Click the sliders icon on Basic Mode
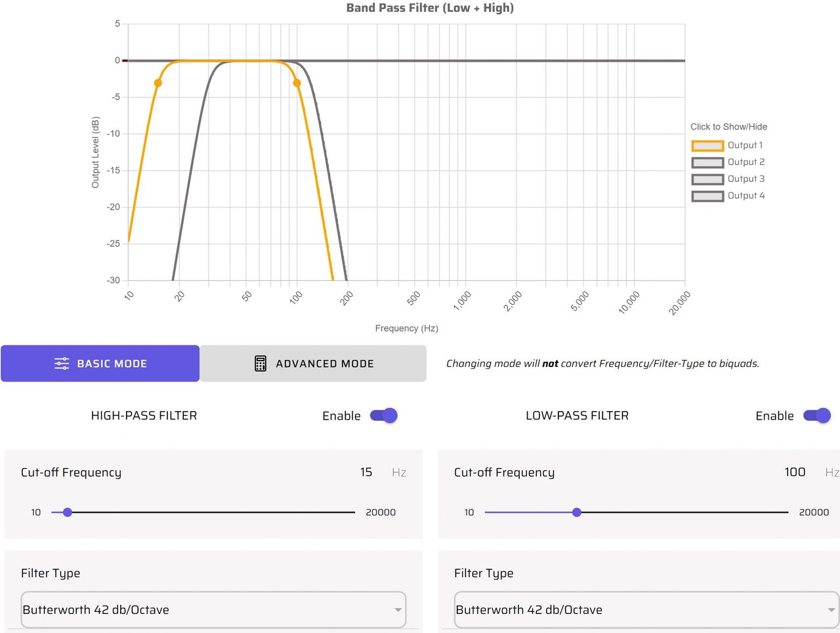Viewport: 840px width, 633px height. pos(62,364)
